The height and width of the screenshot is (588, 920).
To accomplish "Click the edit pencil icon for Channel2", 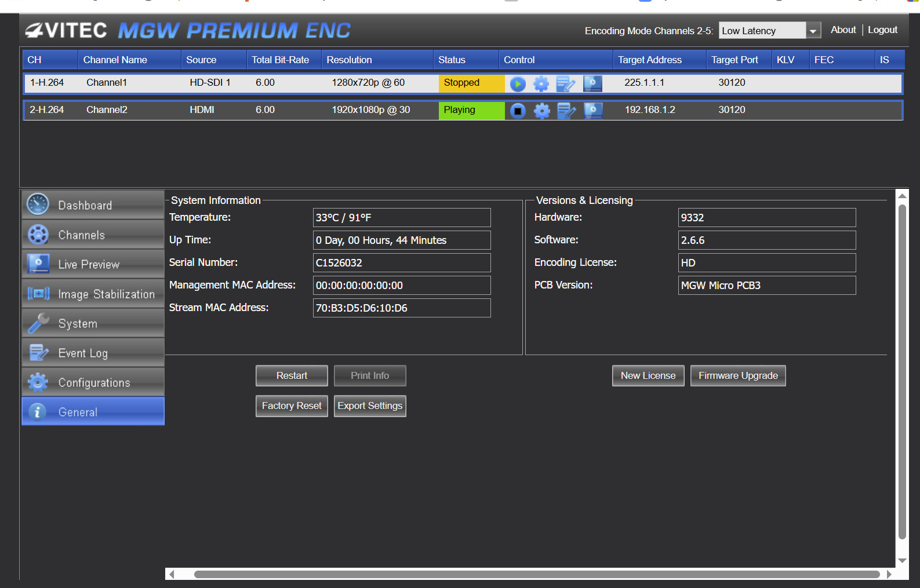I will pos(566,111).
